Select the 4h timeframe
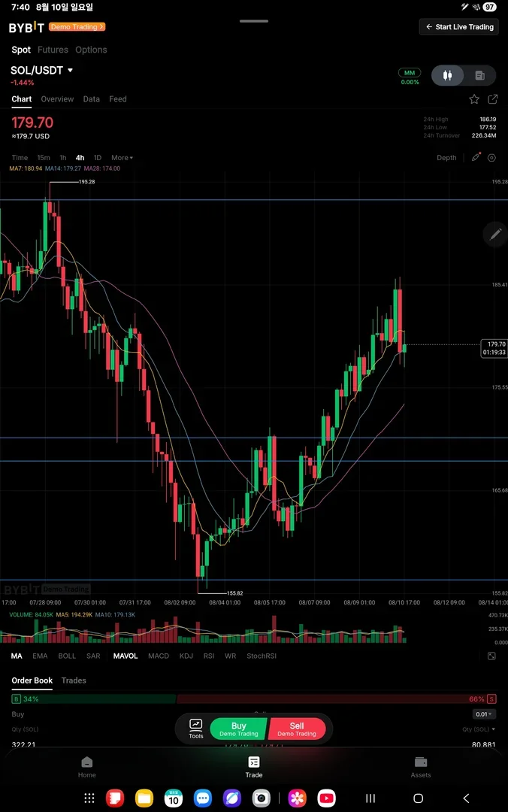The height and width of the screenshot is (812, 508). pyautogui.click(x=80, y=157)
